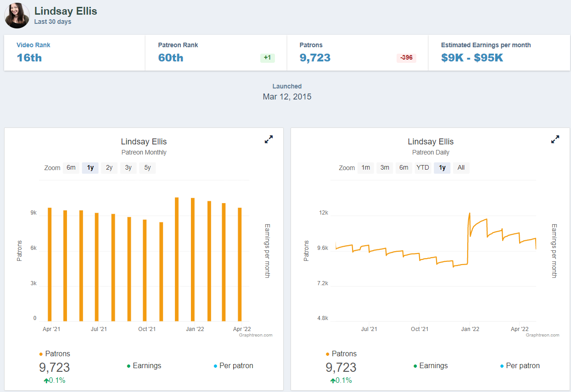This screenshot has height=392, width=571.
Task: Select 1y zoom on Patreon Monthly chart
Action: click(x=90, y=168)
